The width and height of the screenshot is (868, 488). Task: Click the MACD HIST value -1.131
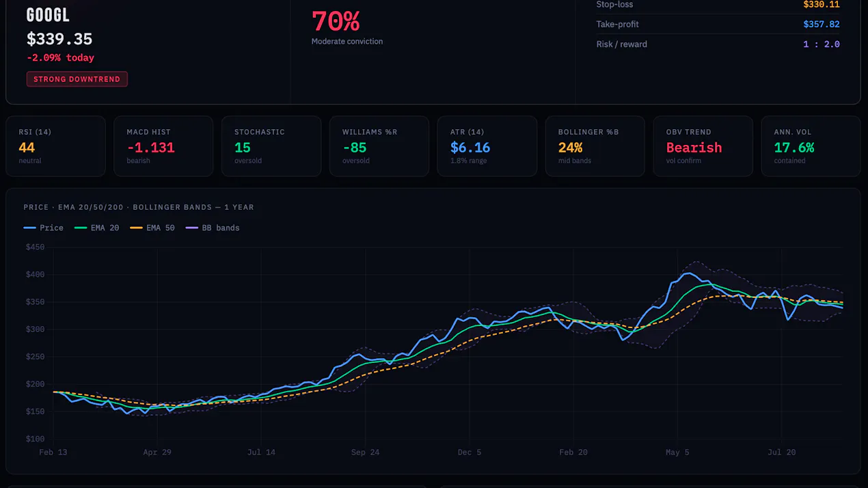coord(150,148)
